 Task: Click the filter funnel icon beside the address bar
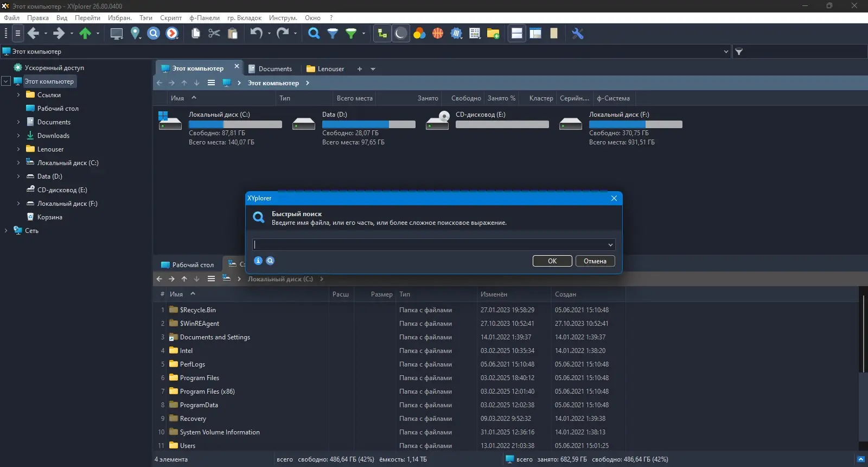coord(739,52)
